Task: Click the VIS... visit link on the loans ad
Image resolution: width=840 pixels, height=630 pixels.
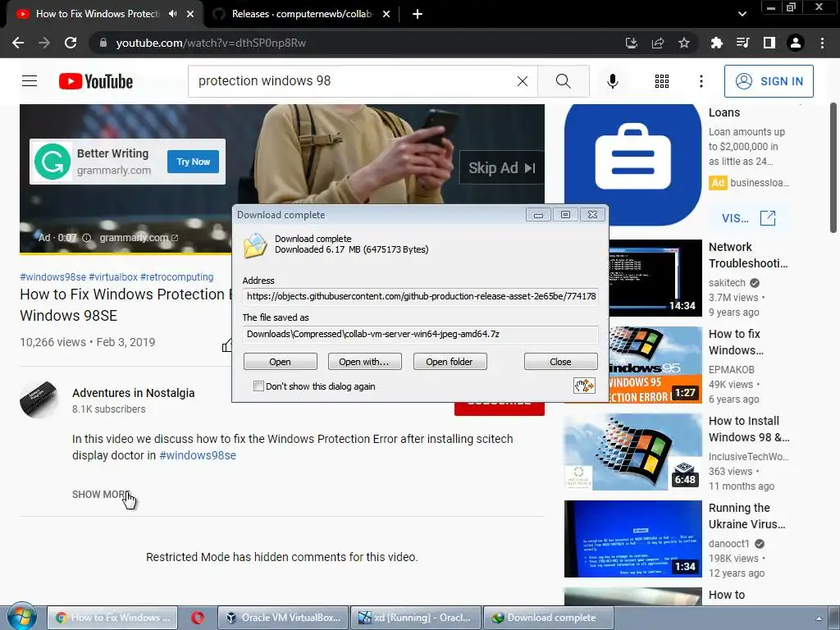Action: tap(748, 218)
